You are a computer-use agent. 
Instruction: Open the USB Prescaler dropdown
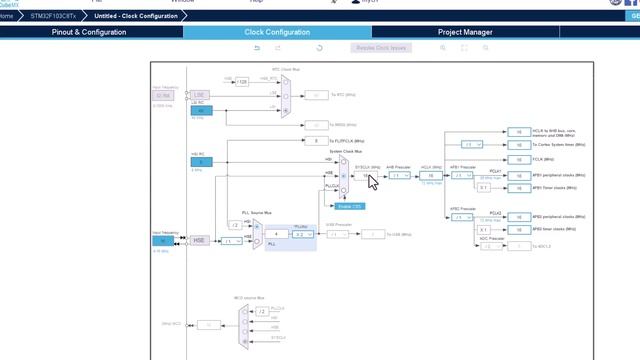pos(338,234)
